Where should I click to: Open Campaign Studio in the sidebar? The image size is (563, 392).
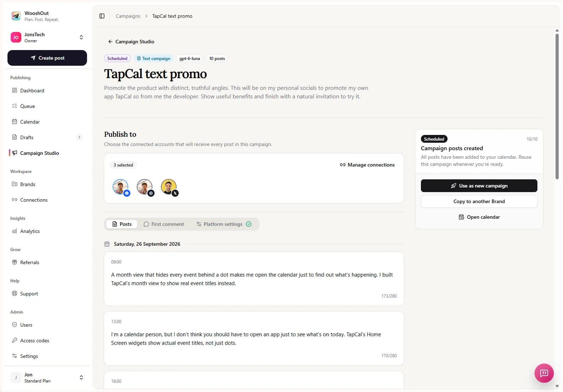(x=47, y=153)
